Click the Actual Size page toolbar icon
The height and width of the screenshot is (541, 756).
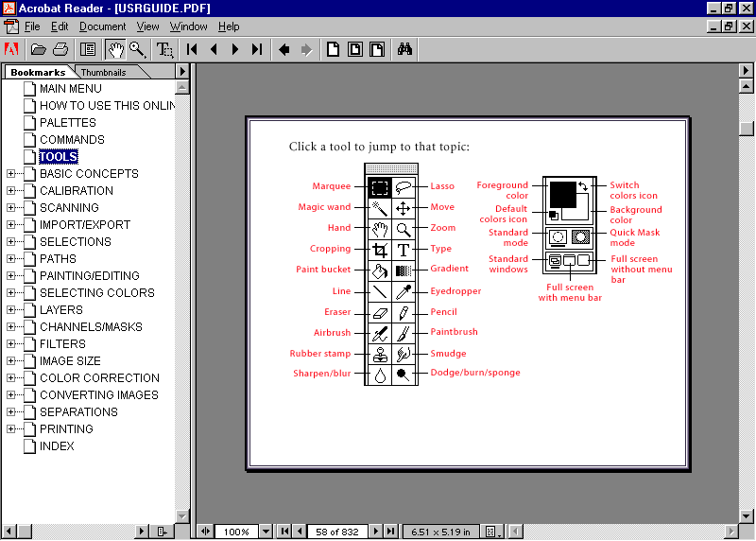click(333, 49)
